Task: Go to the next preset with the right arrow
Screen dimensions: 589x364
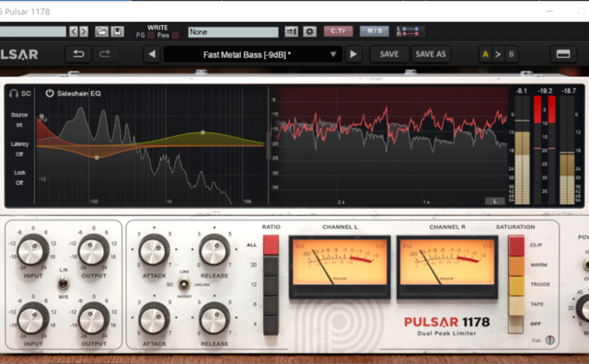Action: point(353,54)
